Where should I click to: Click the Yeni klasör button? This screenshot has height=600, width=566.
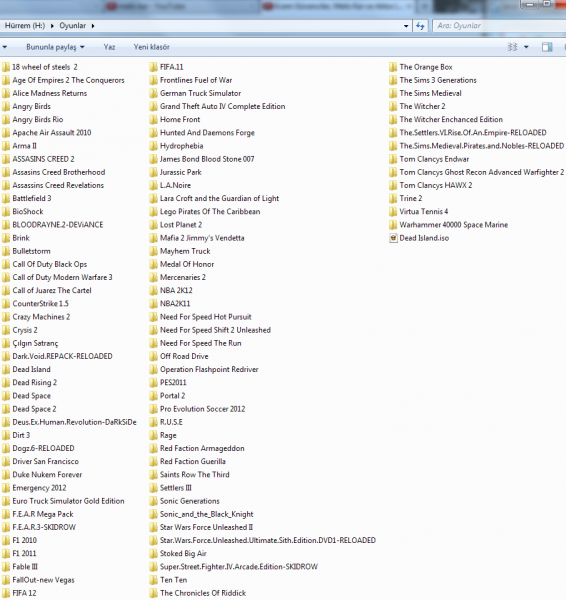click(152, 47)
